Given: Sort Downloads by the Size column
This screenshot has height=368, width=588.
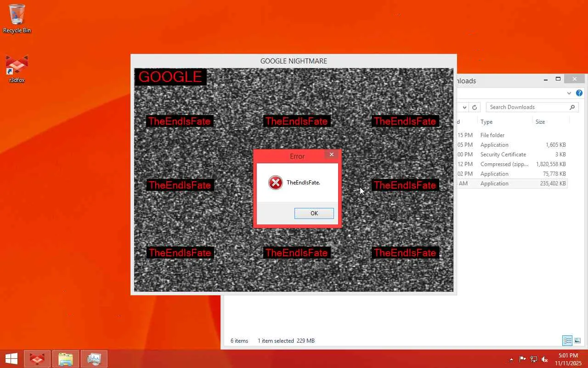Looking at the screenshot, I should pos(551,122).
